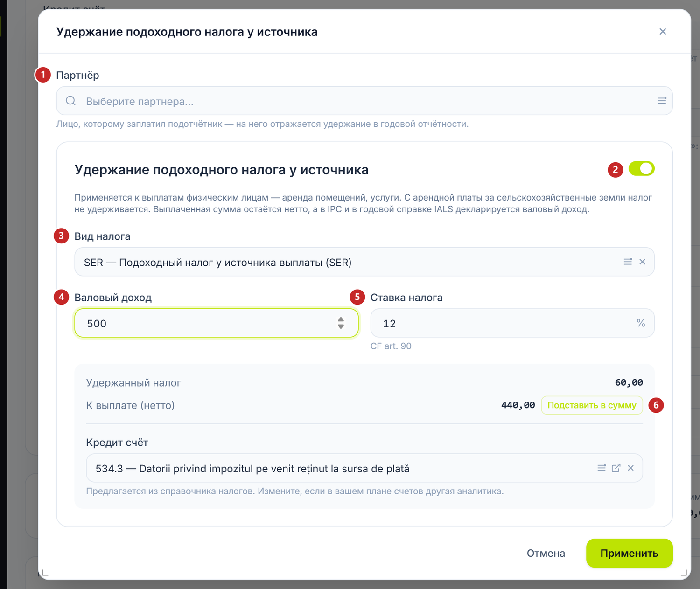
Task: Increase Валовый доход with up arrow
Action: tap(341, 319)
